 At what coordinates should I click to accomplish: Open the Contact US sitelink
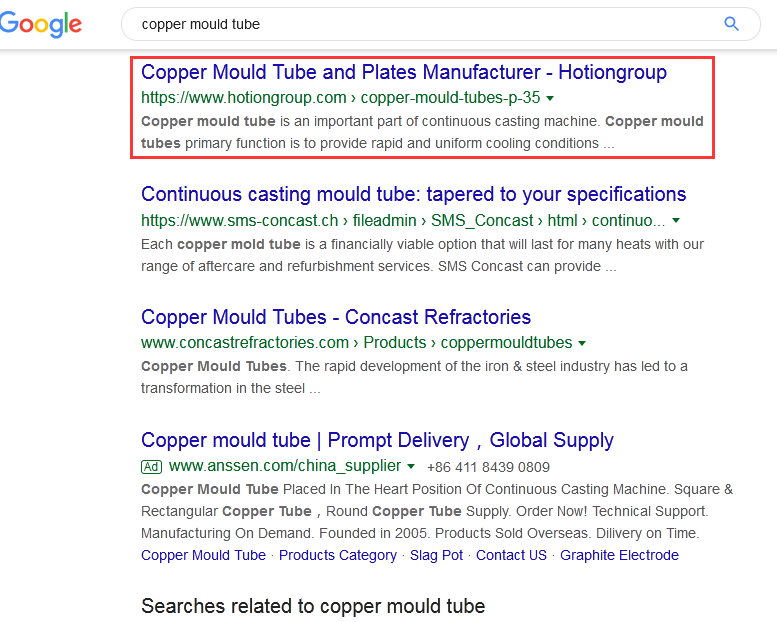click(x=511, y=555)
